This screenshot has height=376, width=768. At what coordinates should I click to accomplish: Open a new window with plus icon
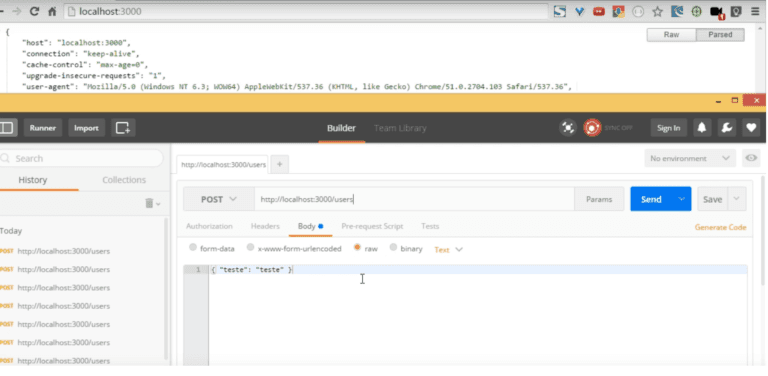(123, 128)
